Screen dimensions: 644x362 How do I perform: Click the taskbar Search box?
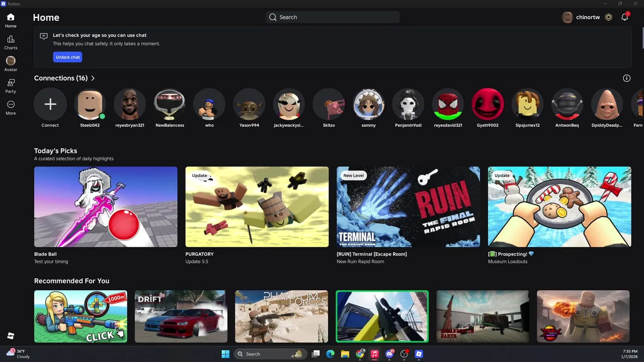[271, 354]
